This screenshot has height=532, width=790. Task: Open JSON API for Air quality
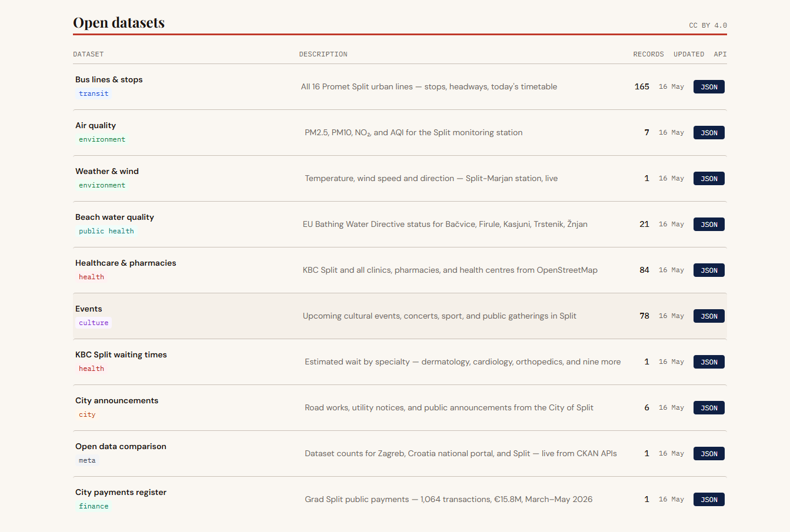point(709,133)
